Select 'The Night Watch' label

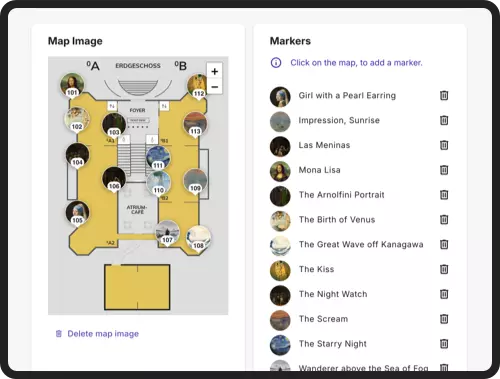coord(333,294)
